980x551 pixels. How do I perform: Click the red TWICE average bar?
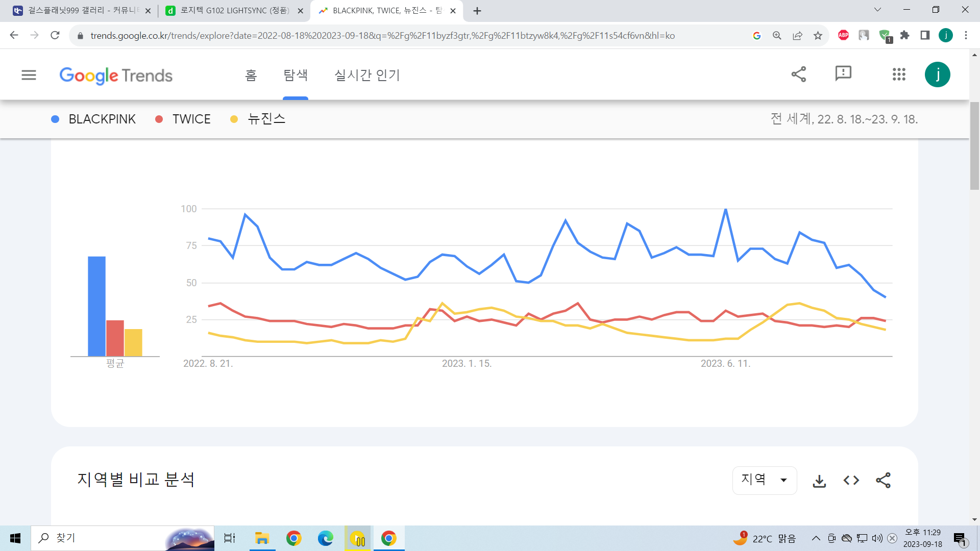click(x=115, y=338)
